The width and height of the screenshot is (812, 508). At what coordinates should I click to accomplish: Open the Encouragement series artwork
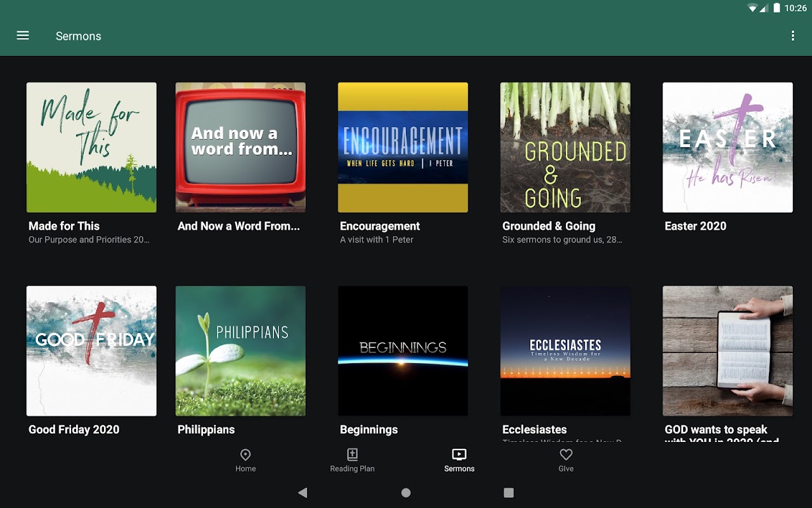click(403, 147)
